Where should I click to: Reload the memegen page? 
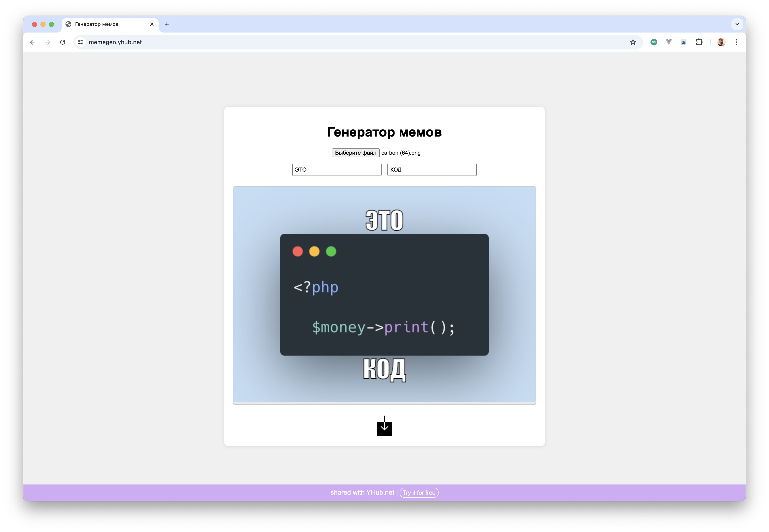pyautogui.click(x=62, y=42)
